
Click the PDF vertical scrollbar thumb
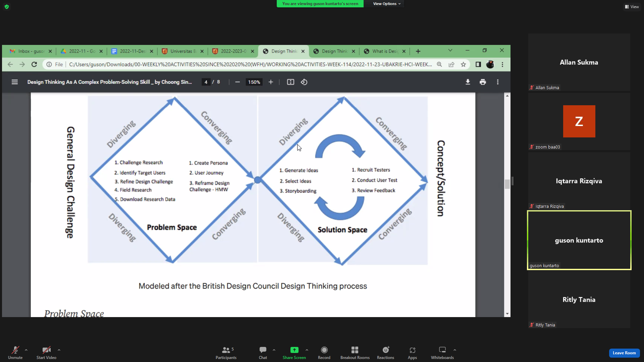tap(507, 184)
